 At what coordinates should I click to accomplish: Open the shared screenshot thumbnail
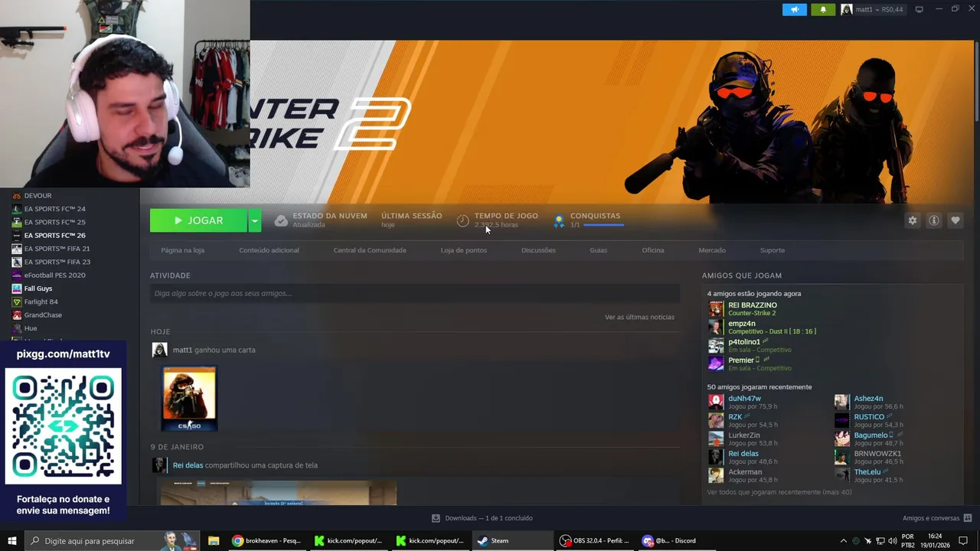(x=279, y=493)
